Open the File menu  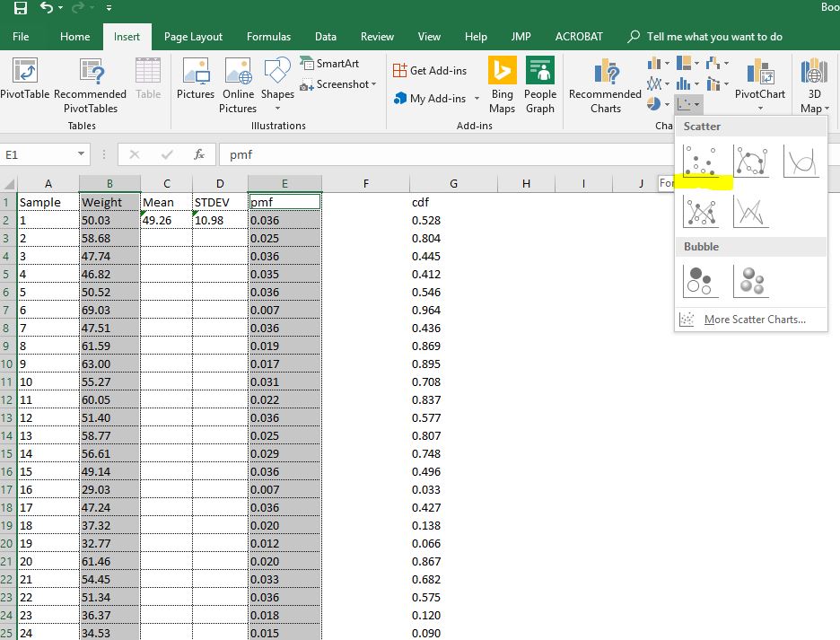[21, 37]
